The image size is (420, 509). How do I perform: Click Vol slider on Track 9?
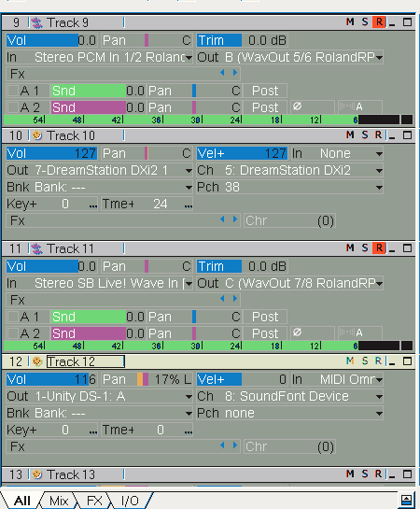(x=51, y=40)
